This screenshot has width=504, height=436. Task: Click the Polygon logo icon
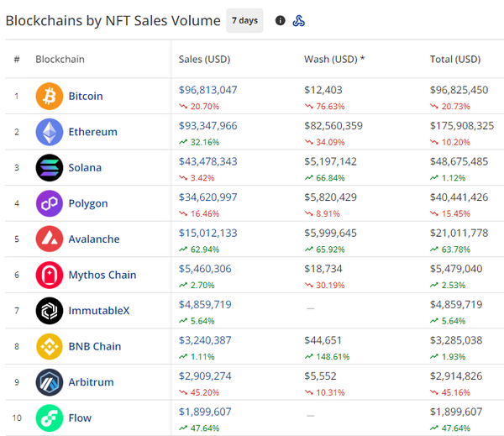[x=49, y=203]
